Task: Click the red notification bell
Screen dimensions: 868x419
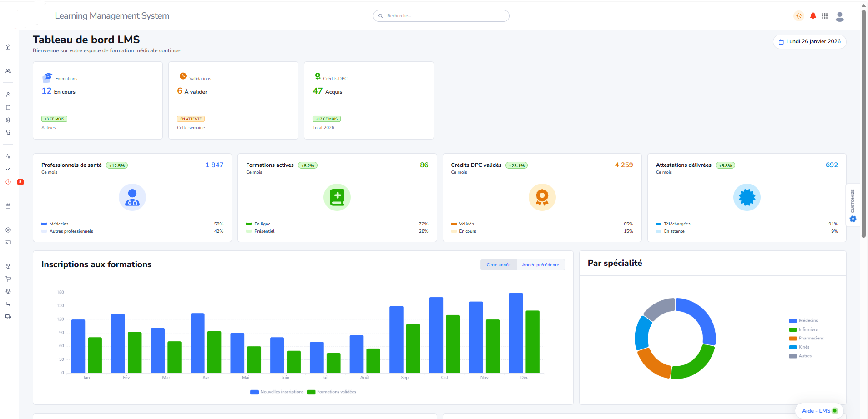Action: click(x=813, y=16)
